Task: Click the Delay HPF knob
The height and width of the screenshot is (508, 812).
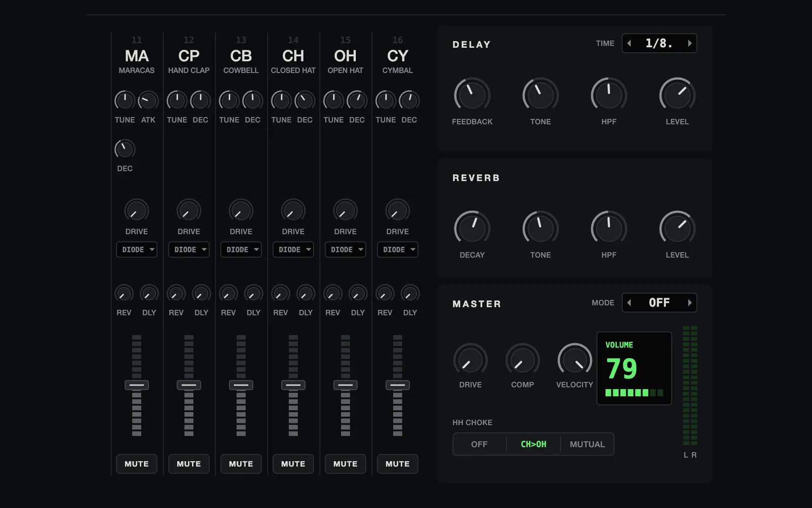Action: (x=609, y=95)
